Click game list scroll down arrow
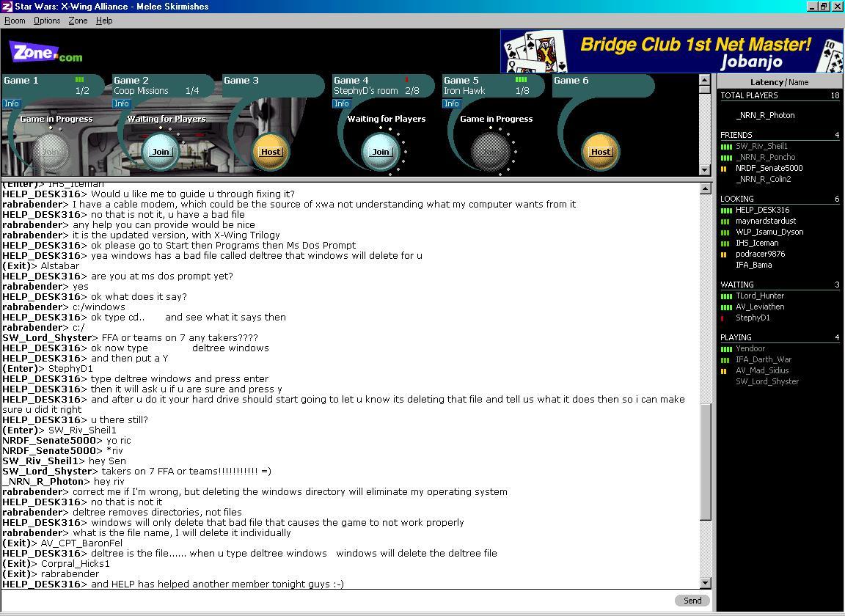The width and height of the screenshot is (845, 616). pos(704,169)
